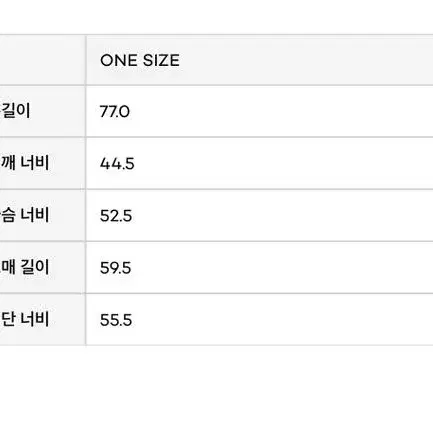Click the empty header cell above 길이
Viewport: 433px width, 433px height.
(42, 60)
